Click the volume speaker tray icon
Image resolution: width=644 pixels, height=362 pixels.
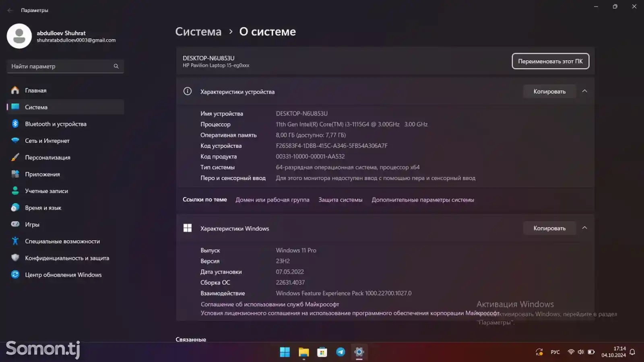point(580,352)
